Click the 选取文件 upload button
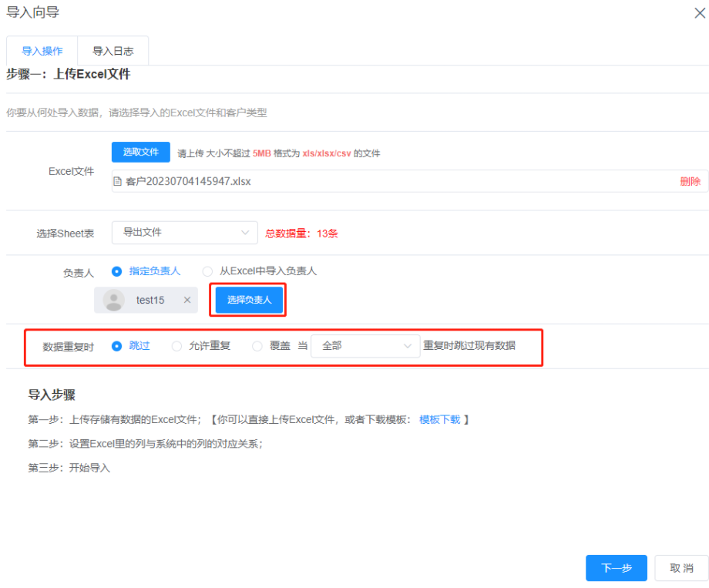 (x=140, y=152)
